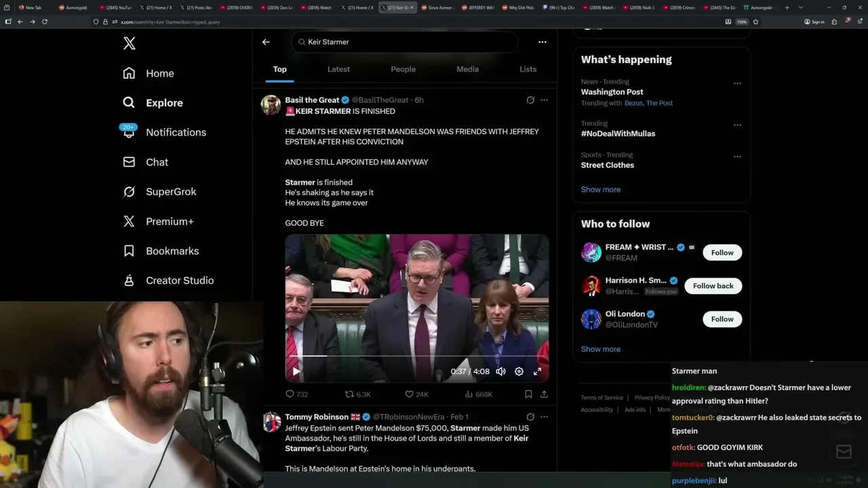Open Terms of Service link
The height and width of the screenshot is (488, 868).
[x=601, y=398]
